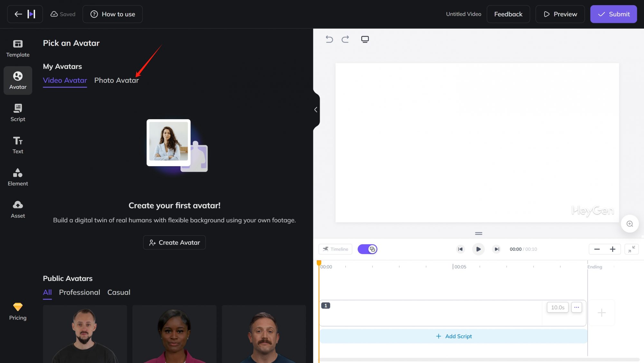Open the Pricing page
644x363 pixels.
(x=18, y=311)
